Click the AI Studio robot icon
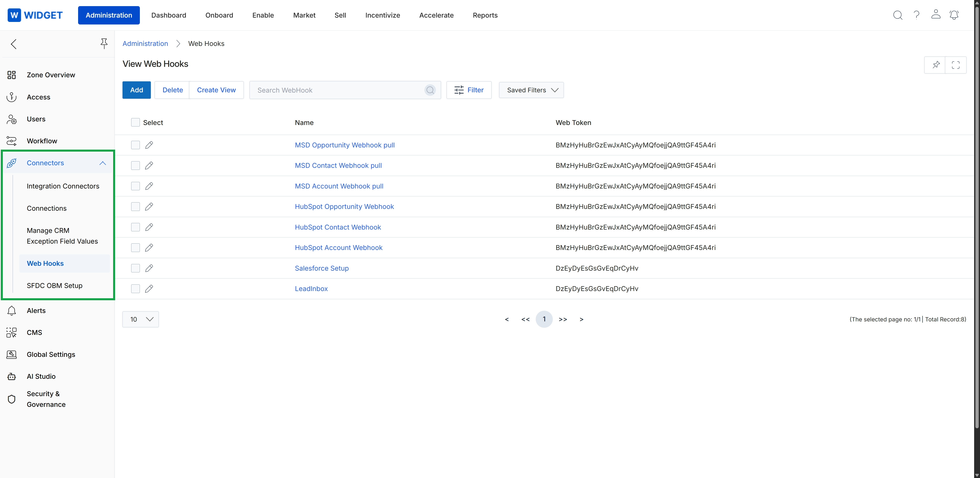 pos(11,376)
